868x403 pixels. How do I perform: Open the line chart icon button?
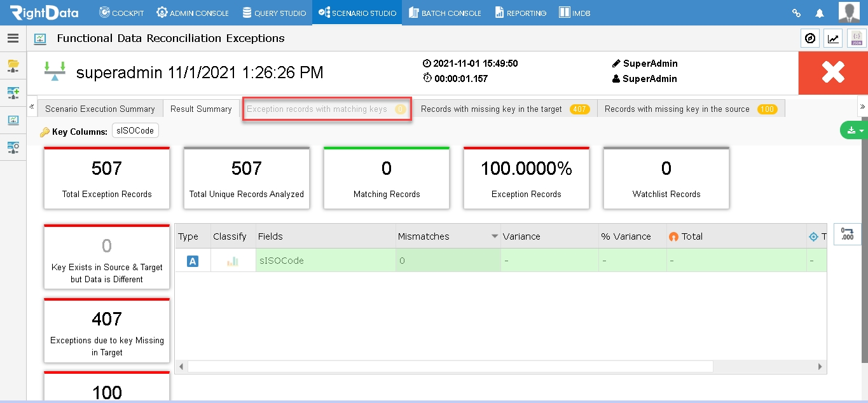[x=833, y=39]
